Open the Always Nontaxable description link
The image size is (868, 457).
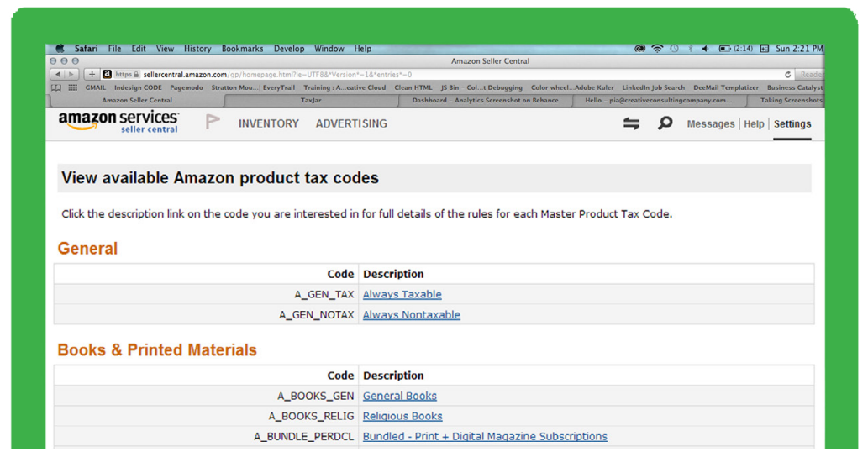point(411,315)
